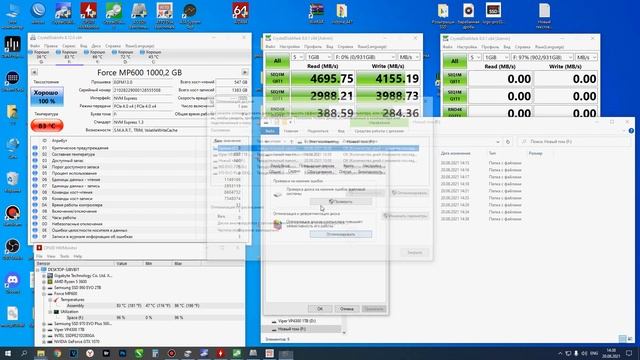Open 1GiB size dropdown in CrystalDiskMark with F: 97% drive
The width and height of the screenshot is (640, 360).
tap(496, 58)
